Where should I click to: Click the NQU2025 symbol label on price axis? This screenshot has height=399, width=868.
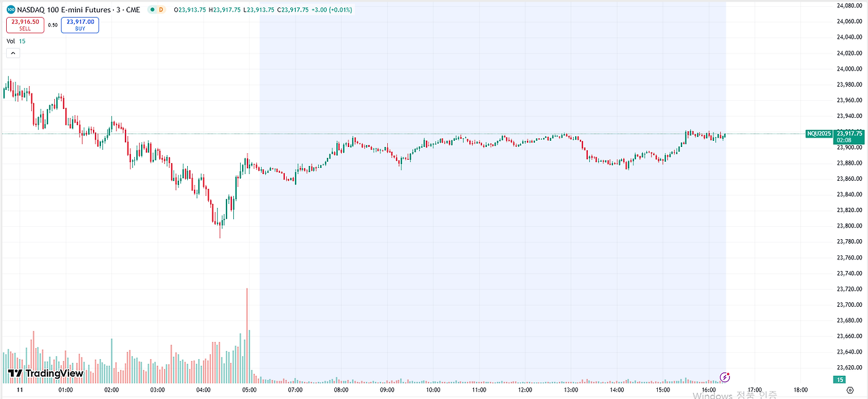(x=818, y=133)
